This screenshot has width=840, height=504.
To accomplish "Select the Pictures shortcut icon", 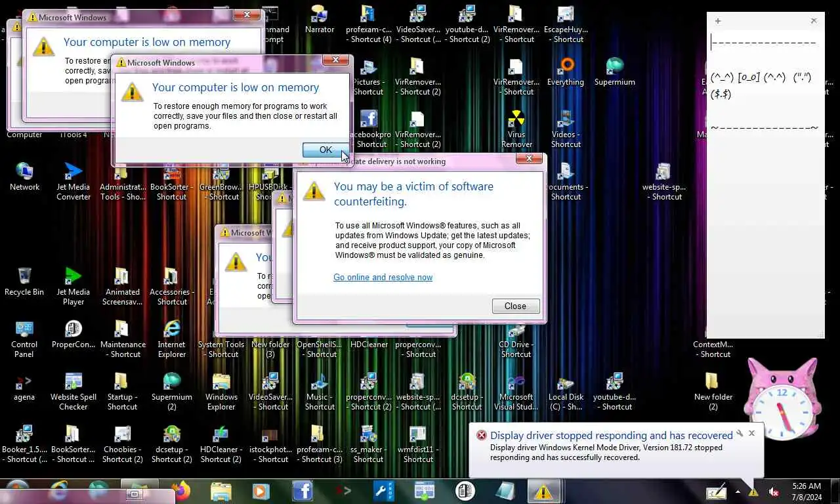I will pyautogui.click(x=368, y=77).
